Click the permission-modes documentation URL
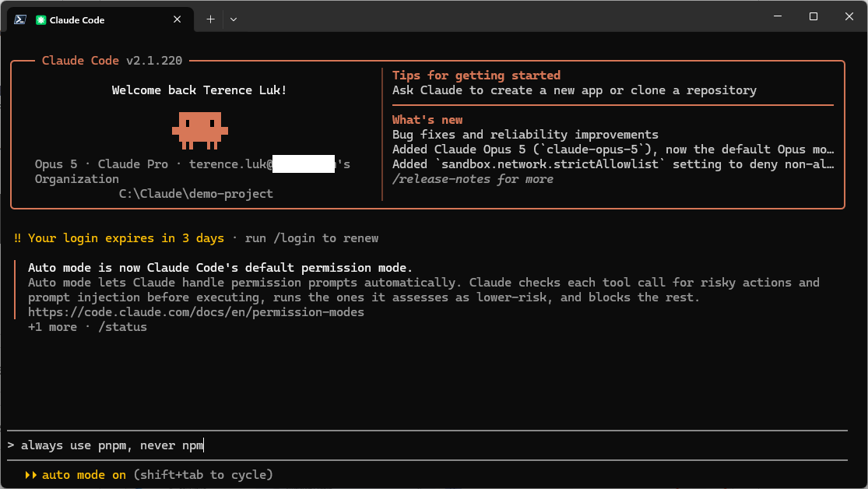 (x=196, y=312)
